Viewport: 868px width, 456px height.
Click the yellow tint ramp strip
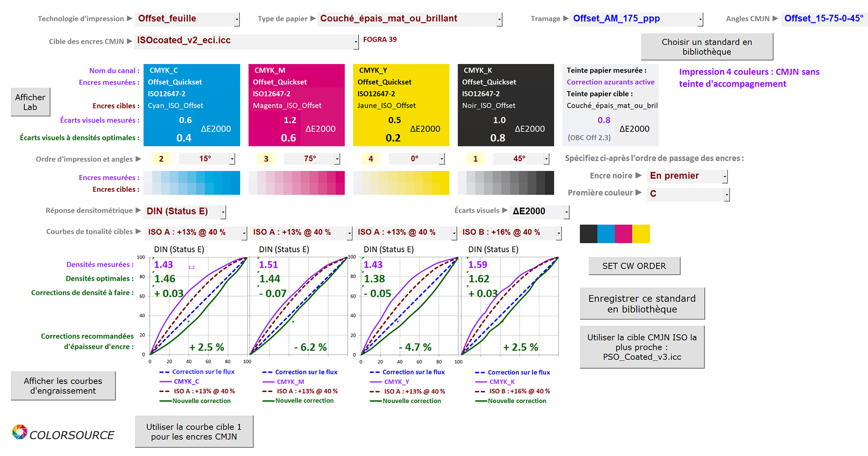coord(401,183)
